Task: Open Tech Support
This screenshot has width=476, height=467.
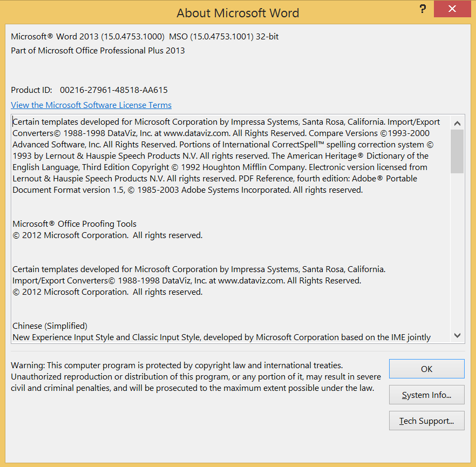Action: (426, 421)
